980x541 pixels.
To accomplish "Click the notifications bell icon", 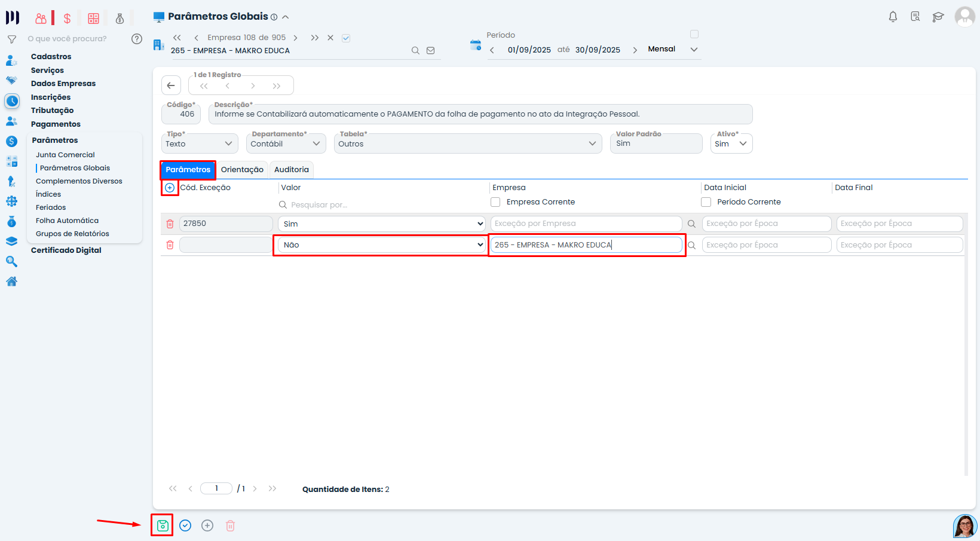I will [x=893, y=17].
